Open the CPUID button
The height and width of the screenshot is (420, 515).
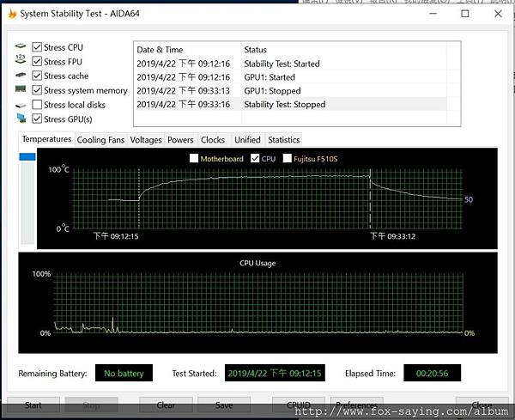point(299,405)
